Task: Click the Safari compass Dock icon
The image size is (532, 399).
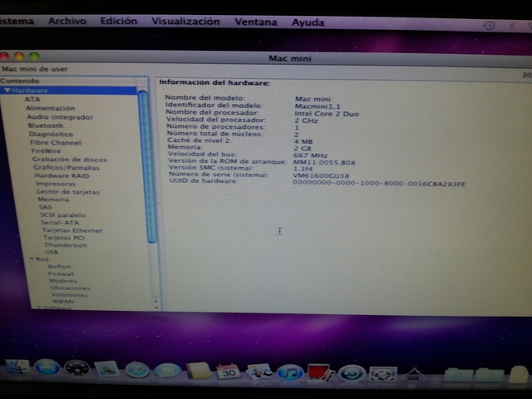Action: click(x=138, y=370)
